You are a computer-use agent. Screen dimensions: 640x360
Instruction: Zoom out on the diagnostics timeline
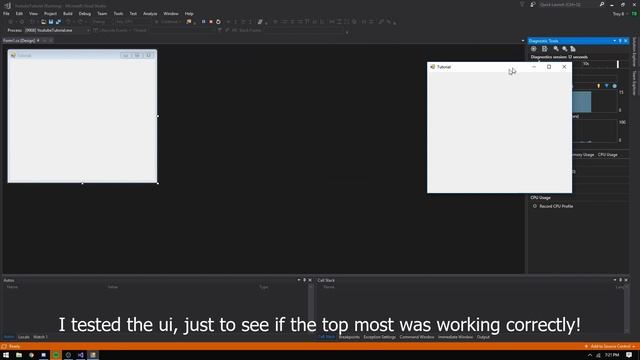564,49
